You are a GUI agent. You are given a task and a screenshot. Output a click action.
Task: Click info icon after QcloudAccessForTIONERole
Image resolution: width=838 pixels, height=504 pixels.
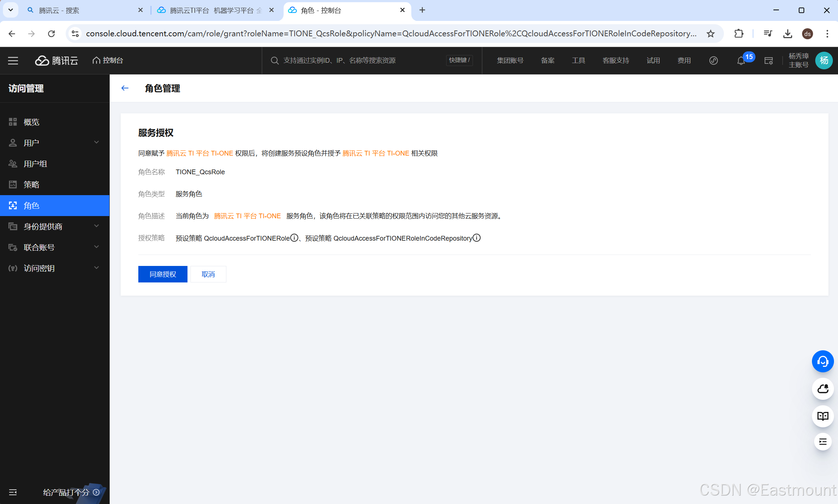(294, 238)
